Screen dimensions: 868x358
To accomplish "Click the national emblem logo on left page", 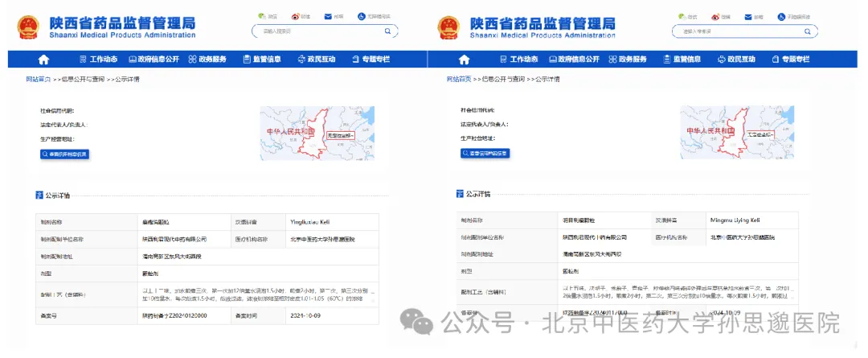I will coord(28,27).
